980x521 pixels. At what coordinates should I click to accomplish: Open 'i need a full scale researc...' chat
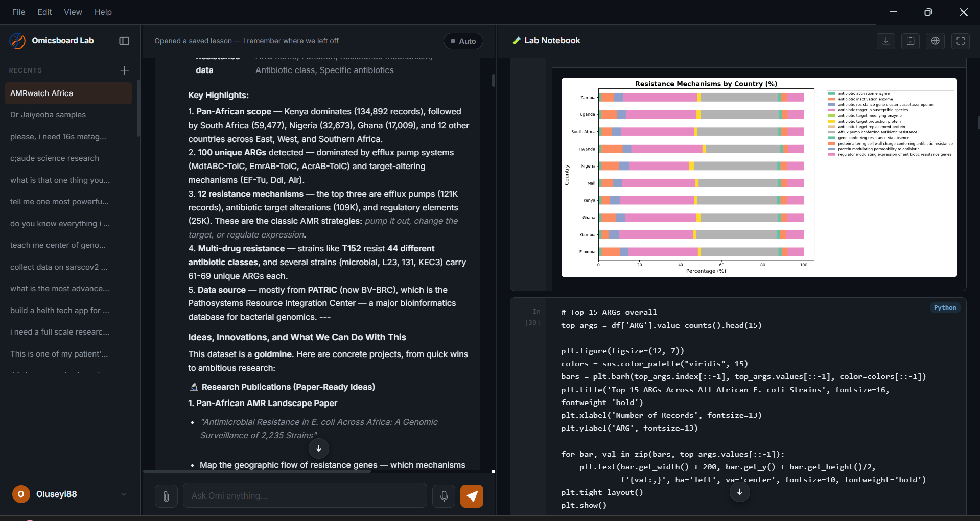[68, 332]
